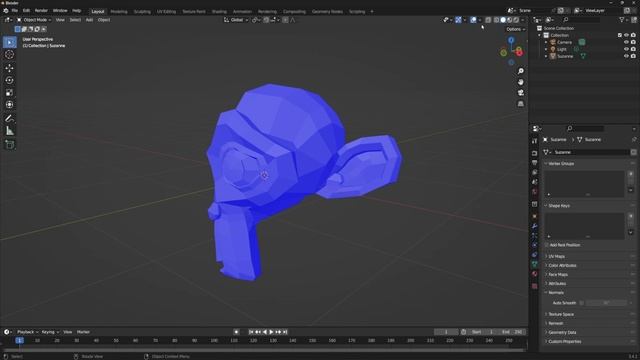Activate the Select Box tool
The image size is (640, 360).
tap(9, 42)
